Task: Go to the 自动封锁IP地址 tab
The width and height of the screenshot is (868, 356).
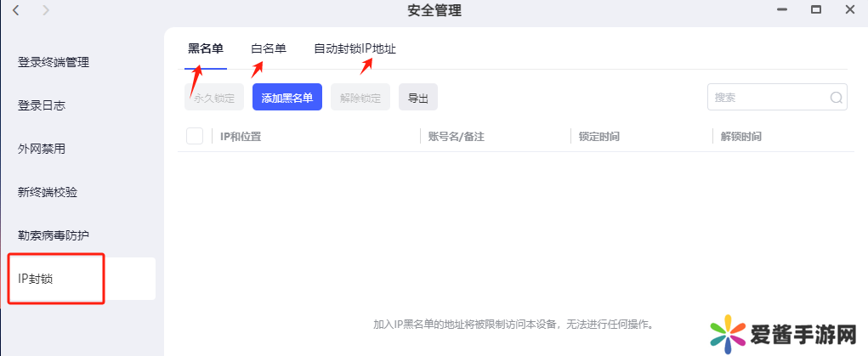Action: [355, 49]
